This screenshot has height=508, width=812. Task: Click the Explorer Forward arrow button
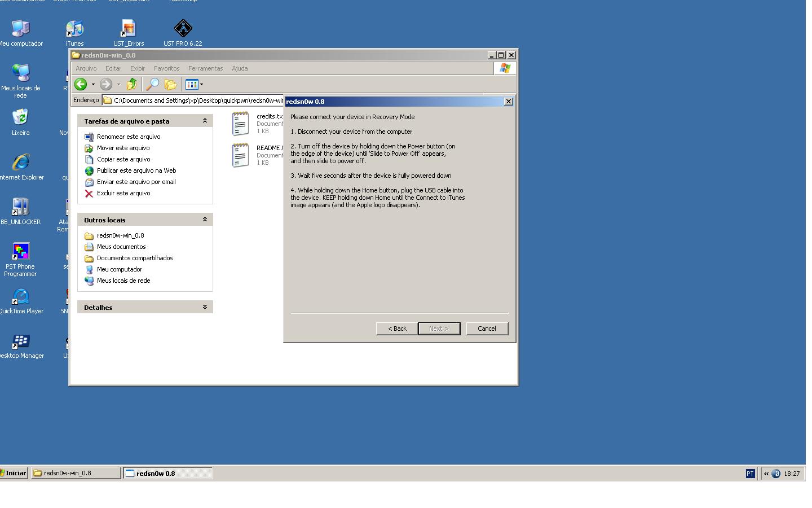coord(106,84)
